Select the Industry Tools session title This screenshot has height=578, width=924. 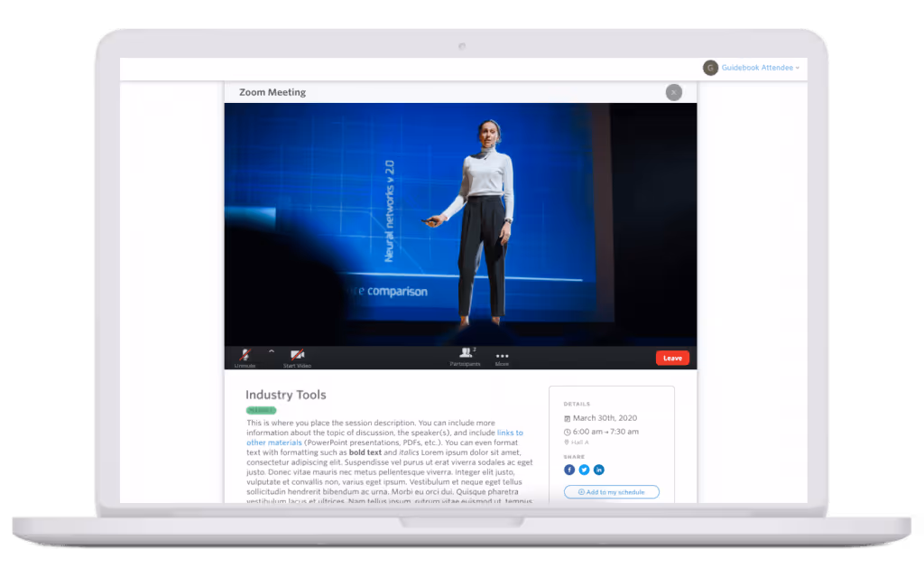[x=286, y=395]
